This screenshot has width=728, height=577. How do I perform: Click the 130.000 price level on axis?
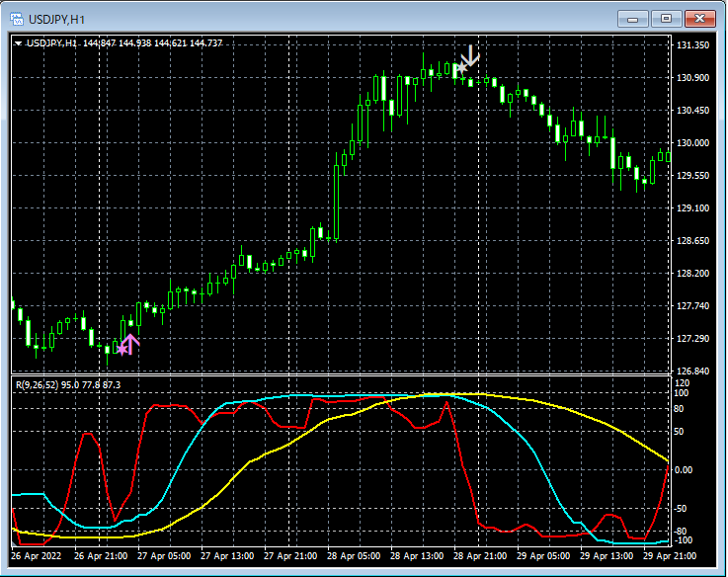pyautogui.click(x=693, y=142)
